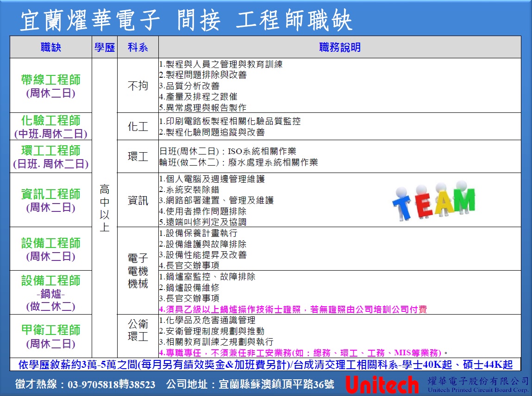The height and width of the screenshot is (396, 532).
Task: Select the 學歷 column header
Action: [105, 47]
